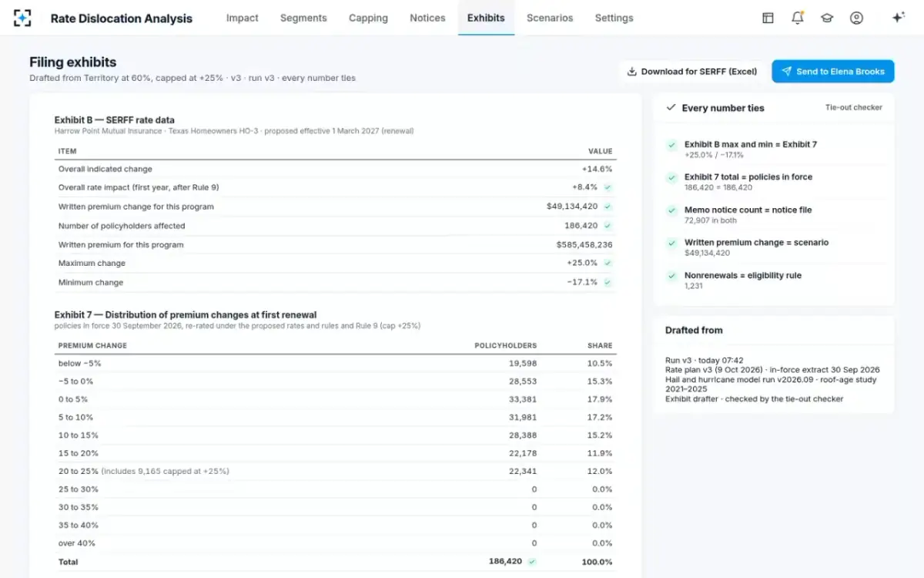
Task: Click check mark next to Every number ties
Action: 671,108
